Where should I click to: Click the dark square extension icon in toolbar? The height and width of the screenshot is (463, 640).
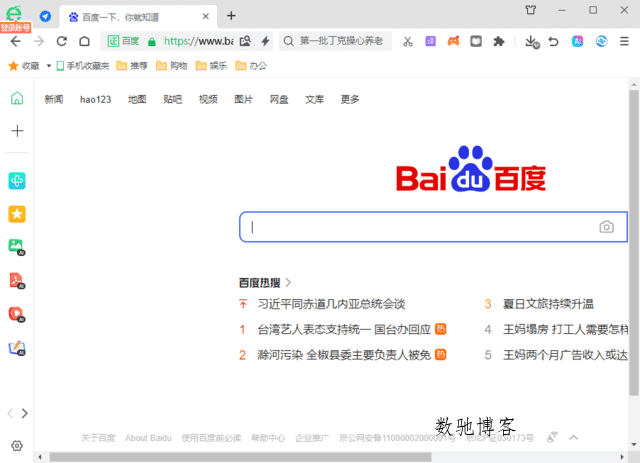coord(476,41)
